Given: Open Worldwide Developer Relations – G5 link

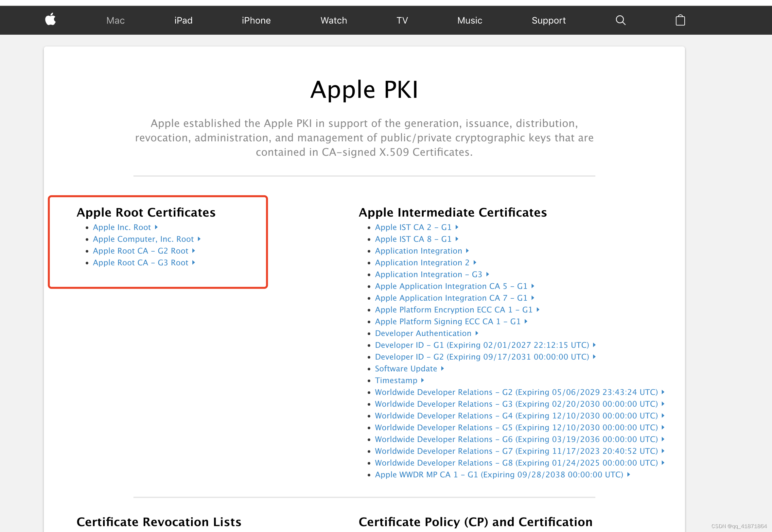Looking at the screenshot, I should (520, 428).
